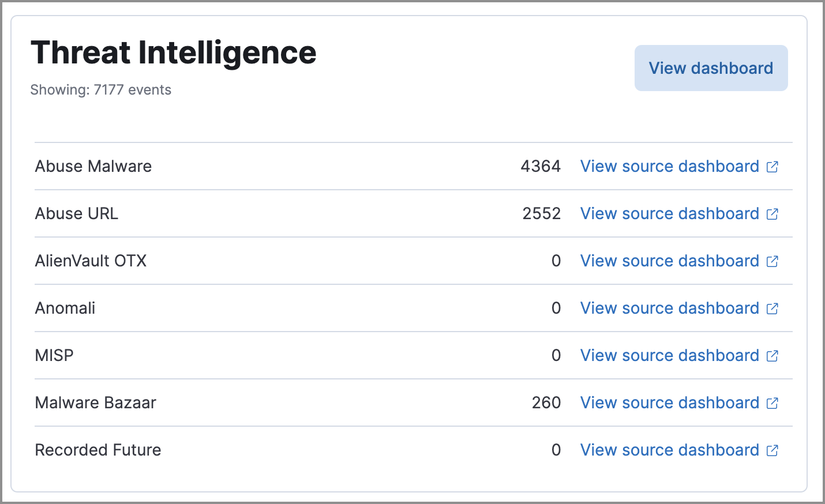The image size is (825, 504).
Task: Follow AlienVault OTX View source dashboard link
Action: pyautogui.click(x=669, y=261)
